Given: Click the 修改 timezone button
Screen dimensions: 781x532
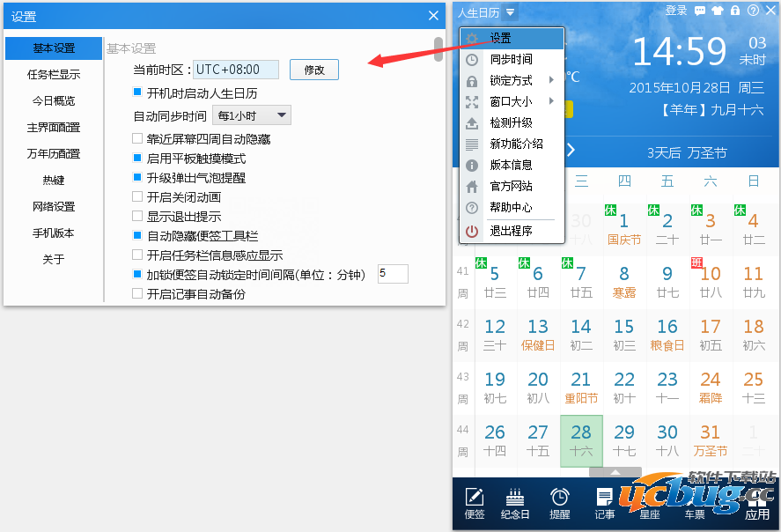Looking at the screenshot, I should [x=314, y=70].
